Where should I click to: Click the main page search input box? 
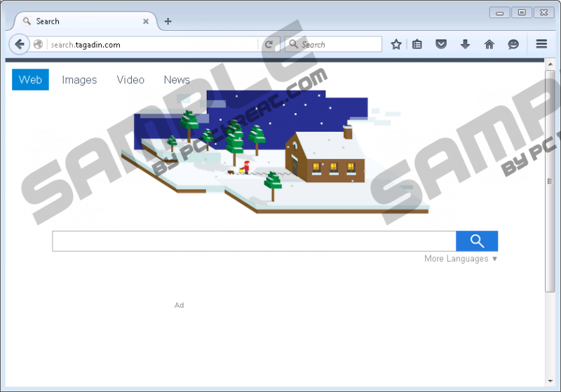tap(254, 241)
